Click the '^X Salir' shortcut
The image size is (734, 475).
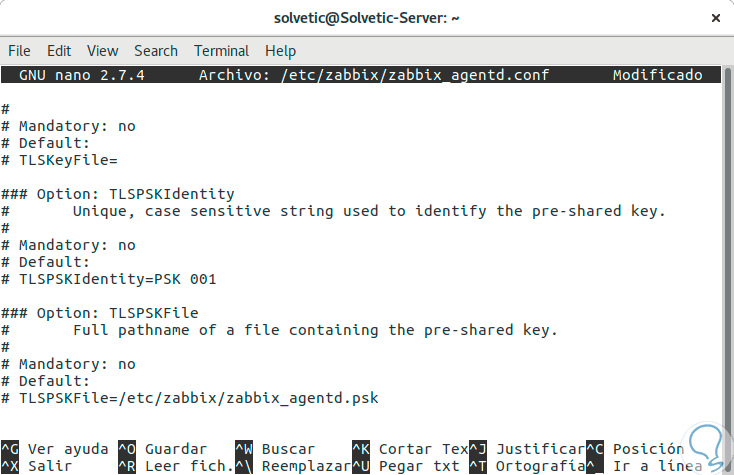37,466
